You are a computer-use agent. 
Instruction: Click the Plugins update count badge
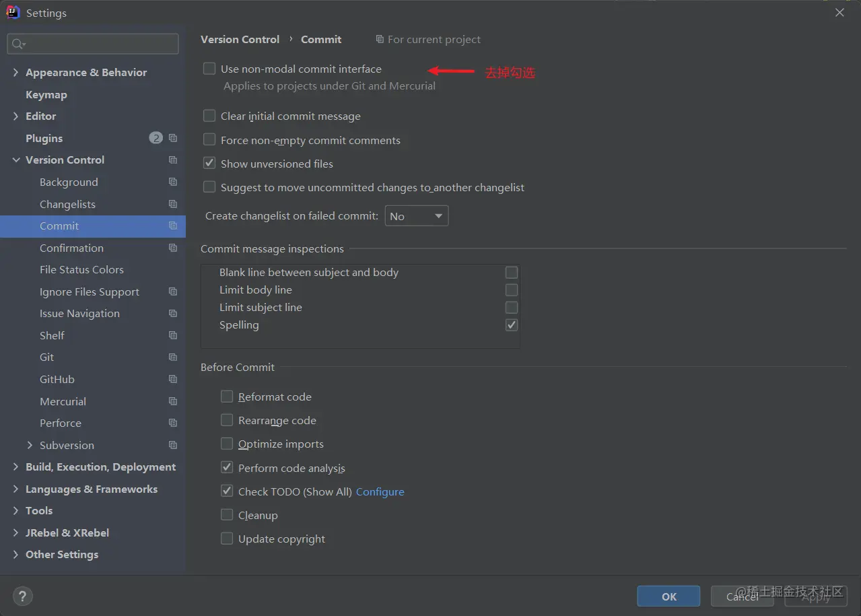(x=156, y=138)
